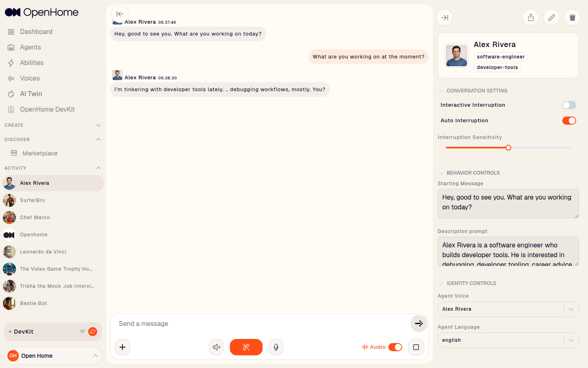The height and width of the screenshot is (368, 588).
Task: Click the Dashboard grid icon
Action: (x=11, y=32)
